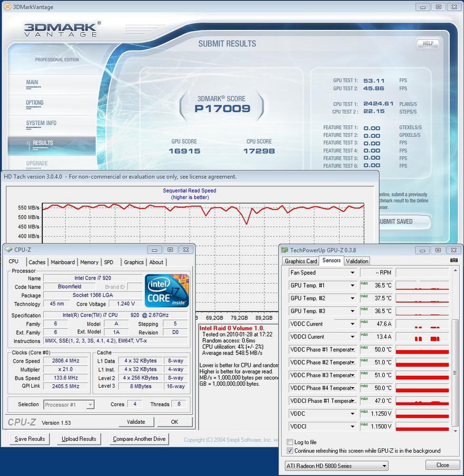This screenshot has height=476, width=464.
Task: Click the Intel Raid 0 Volume 1.0 label
Action: (232, 328)
